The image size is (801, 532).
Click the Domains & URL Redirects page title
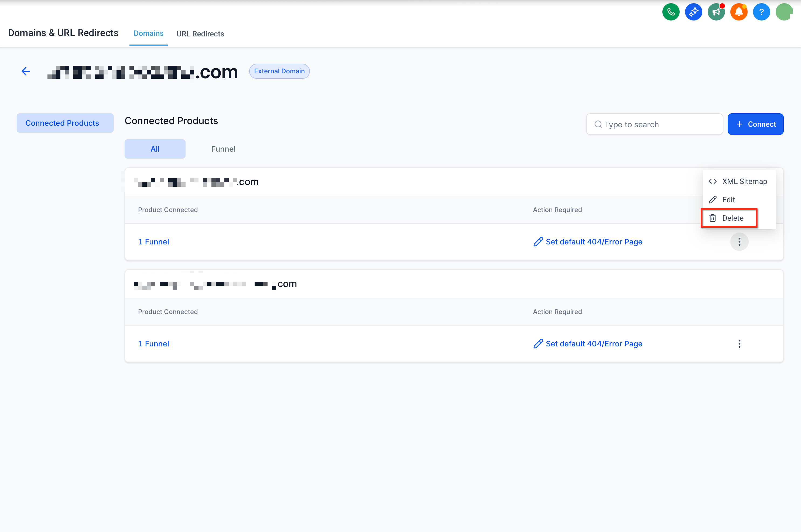point(63,33)
